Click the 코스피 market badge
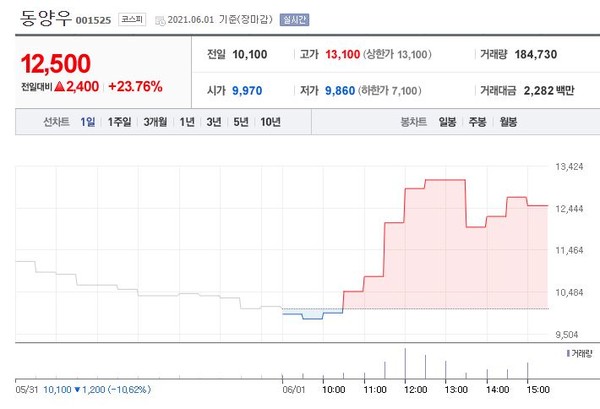 [131, 19]
